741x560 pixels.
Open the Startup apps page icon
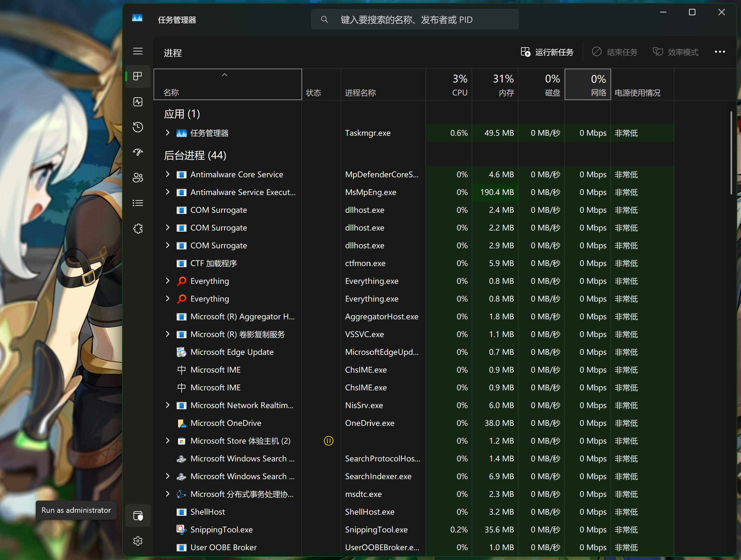(x=138, y=153)
